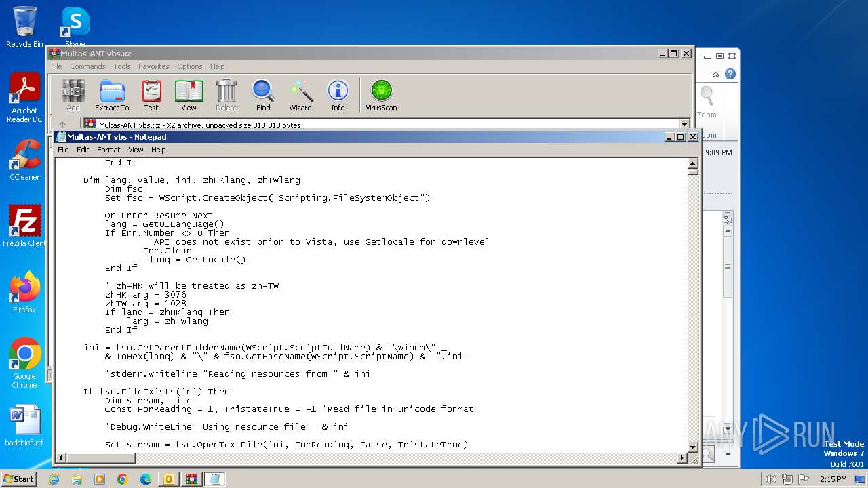
Task: Click the Add button in WinRAR toolbar
Action: point(73,96)
